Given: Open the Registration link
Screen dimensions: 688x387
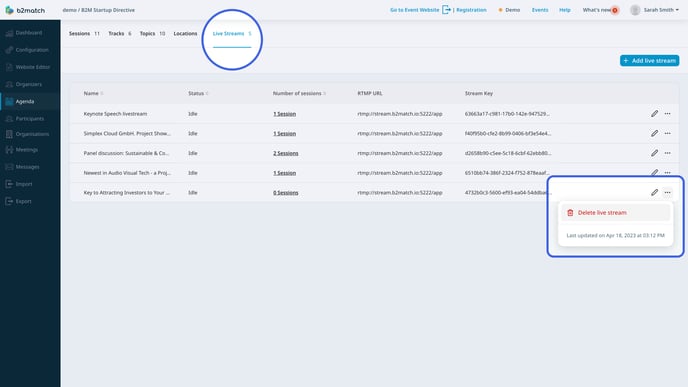Looking at the screenshot, I should (471, 10).
